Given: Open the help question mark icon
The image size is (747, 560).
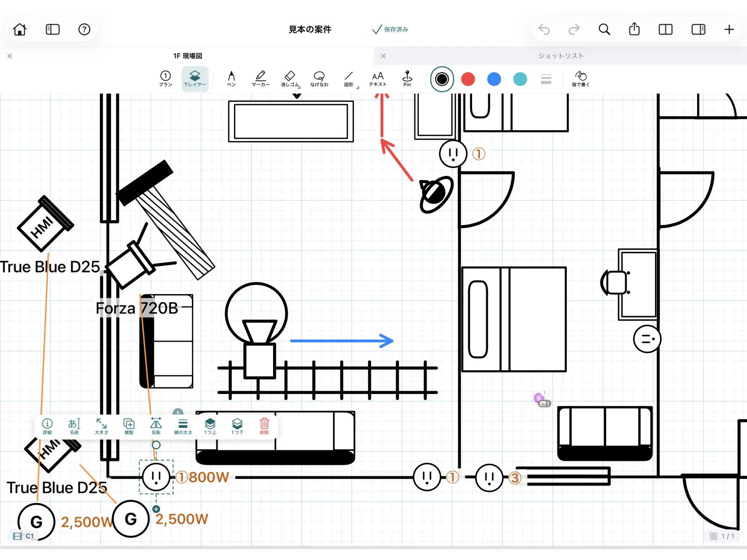Looking at the screenshot, I should pyautogui.click(x=84, y=29).
